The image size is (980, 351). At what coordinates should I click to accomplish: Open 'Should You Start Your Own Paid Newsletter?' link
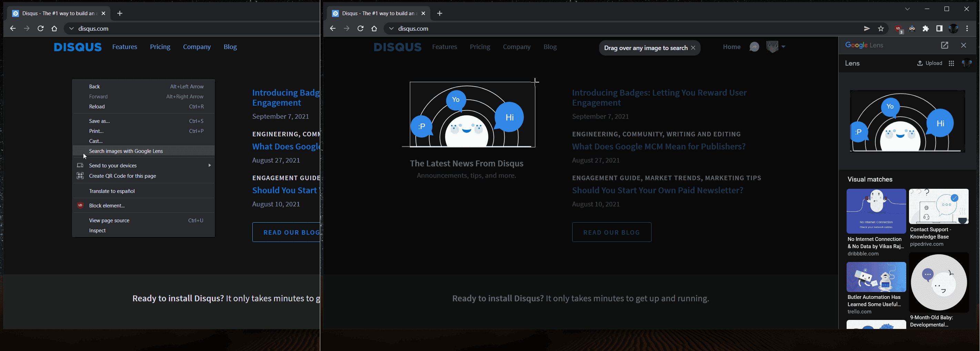(658, 190)
